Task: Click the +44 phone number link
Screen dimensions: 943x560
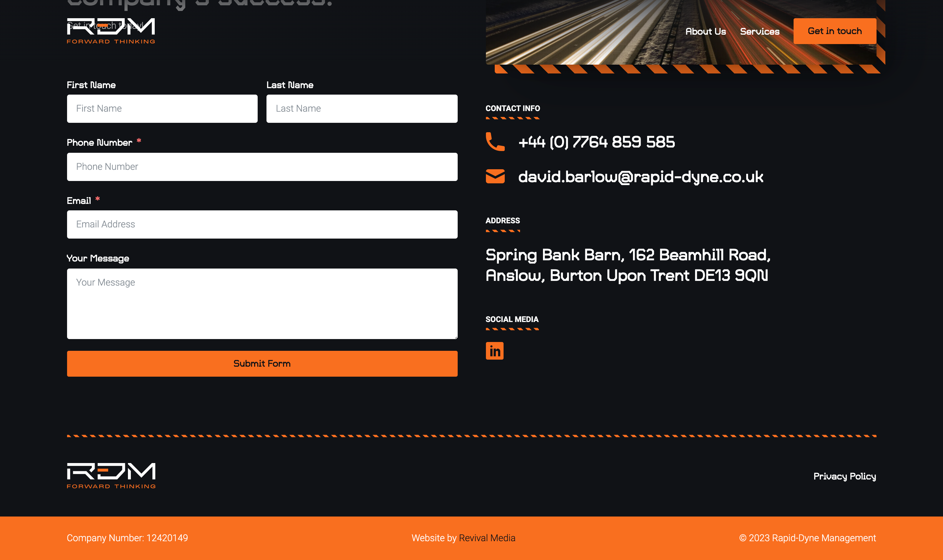Action: click(x=596, y=142)
